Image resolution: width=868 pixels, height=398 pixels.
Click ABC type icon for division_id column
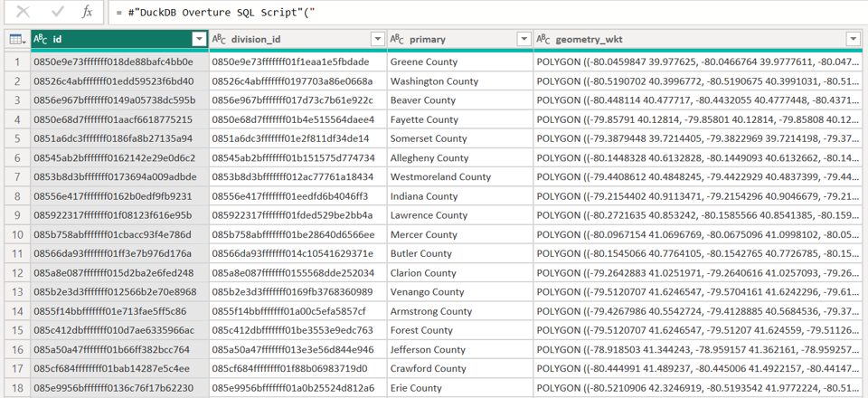click(x=219, y=39)
